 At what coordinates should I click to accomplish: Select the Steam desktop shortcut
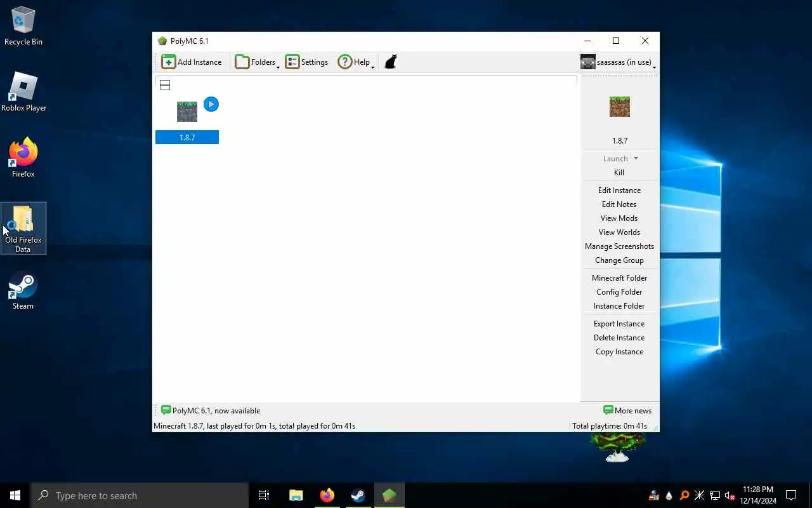(23, 291)
